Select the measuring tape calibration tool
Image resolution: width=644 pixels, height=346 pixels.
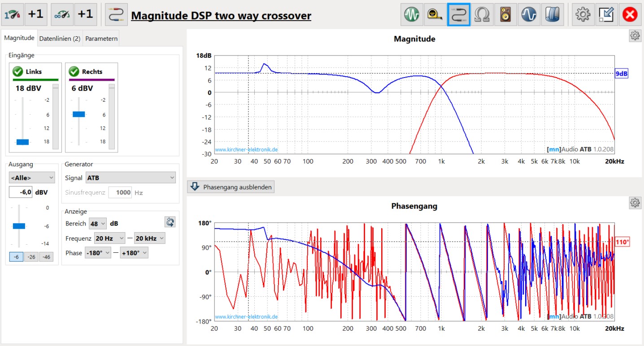435,14
